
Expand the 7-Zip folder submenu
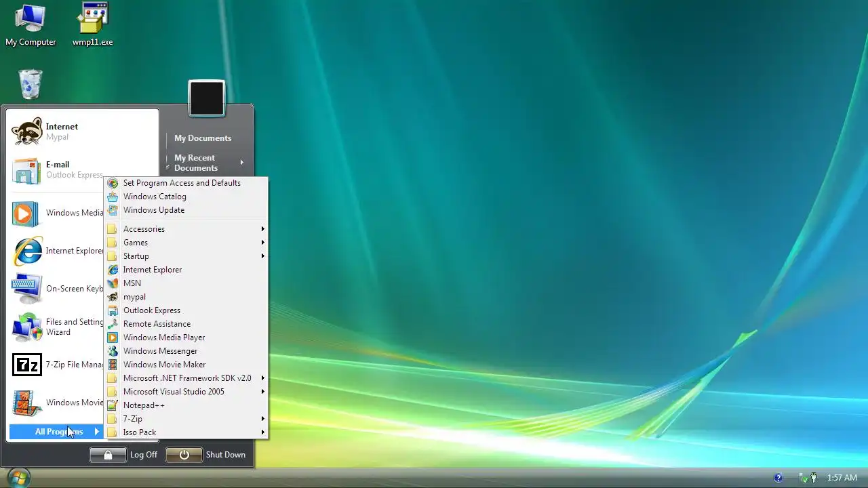186,419
